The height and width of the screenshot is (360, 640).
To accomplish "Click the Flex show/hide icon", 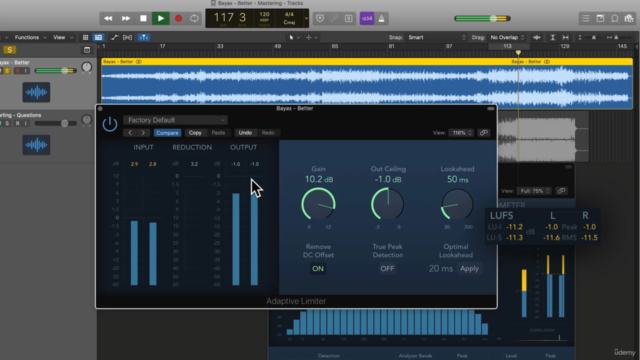I will pyautogui.click(x=127, y=37).
